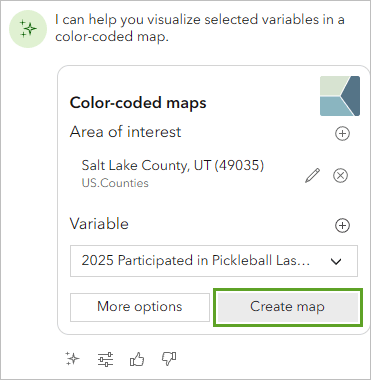Click the sparkle regenerate icon below the card
The height and width of the screenshot is (380, 371).
tap(72, 359)
